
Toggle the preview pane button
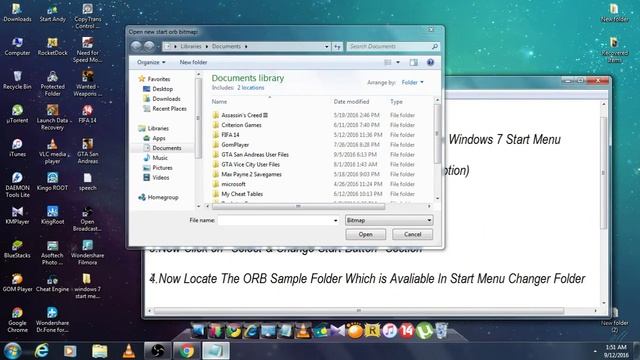(x=413, y=62)
